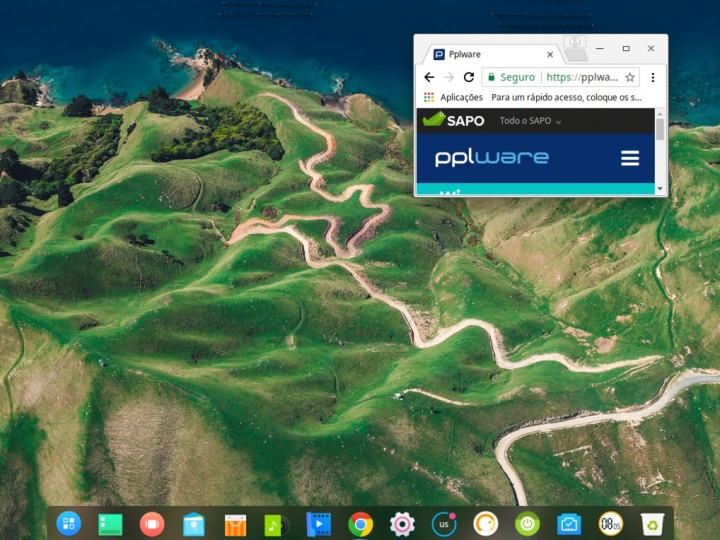Viewport: 720px width, 540px height.
Task: Click the green power button in dock
Action: 527,523
